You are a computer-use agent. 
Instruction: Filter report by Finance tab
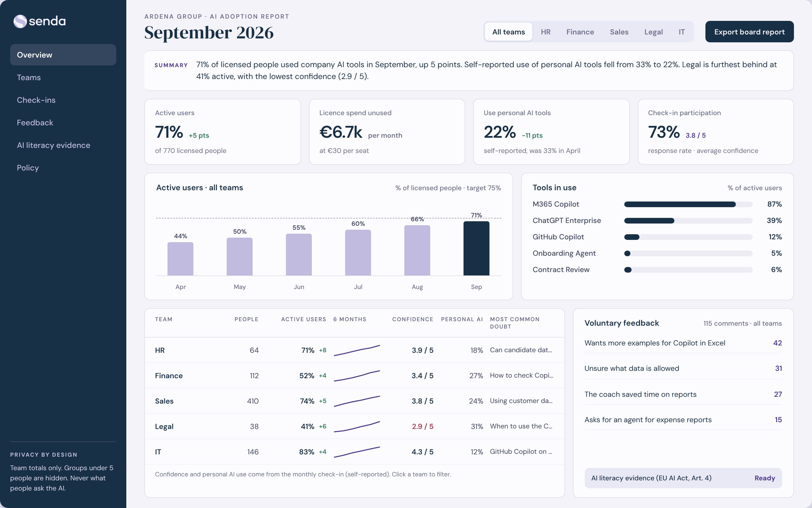[580, 32]
